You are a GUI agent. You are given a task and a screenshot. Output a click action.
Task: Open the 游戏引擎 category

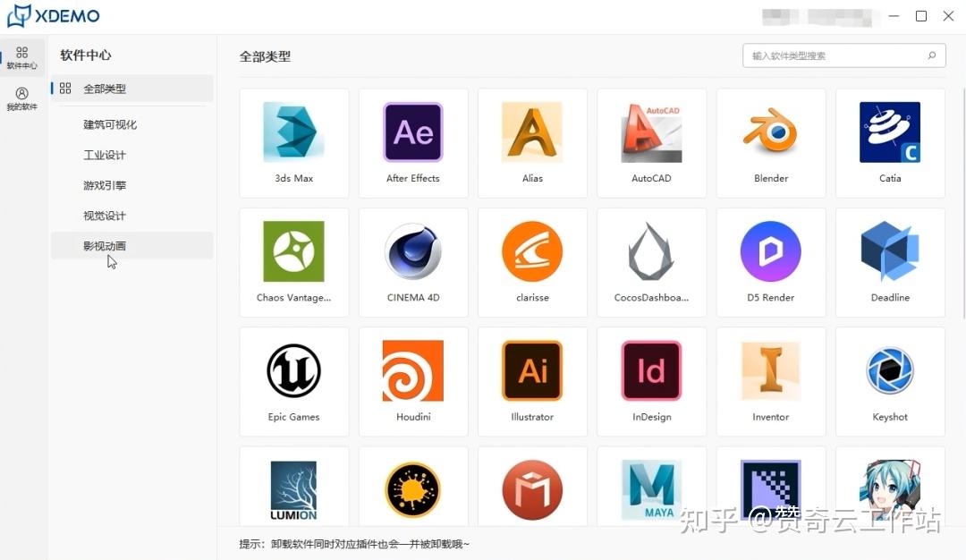[105, 185]
